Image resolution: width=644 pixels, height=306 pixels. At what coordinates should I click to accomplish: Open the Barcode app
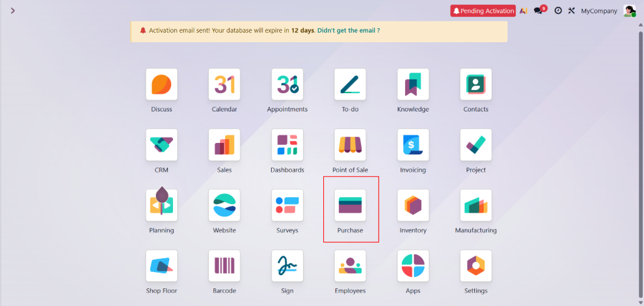(225, 266)
